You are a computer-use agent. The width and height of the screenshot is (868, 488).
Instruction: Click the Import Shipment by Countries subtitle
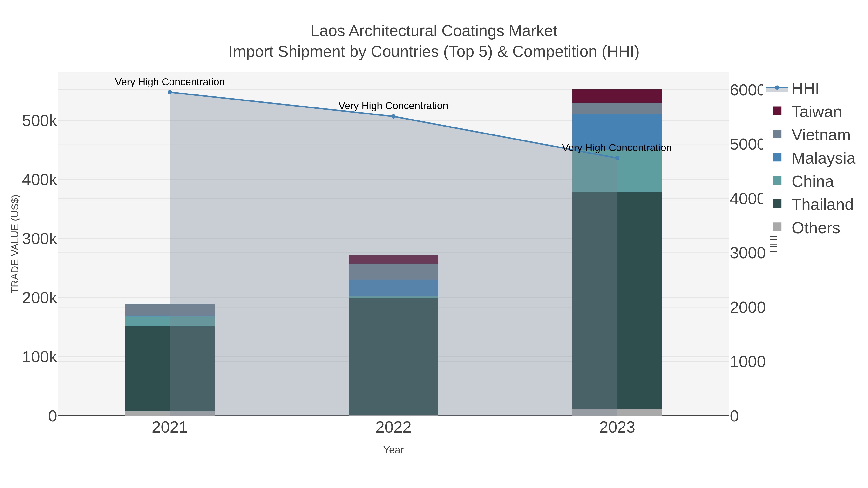coord(434,52)
